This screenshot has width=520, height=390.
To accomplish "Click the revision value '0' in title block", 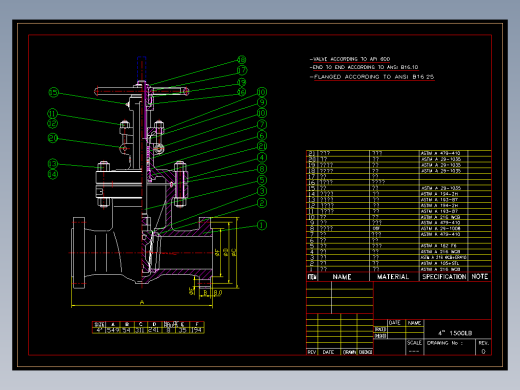I will point(483,351).
